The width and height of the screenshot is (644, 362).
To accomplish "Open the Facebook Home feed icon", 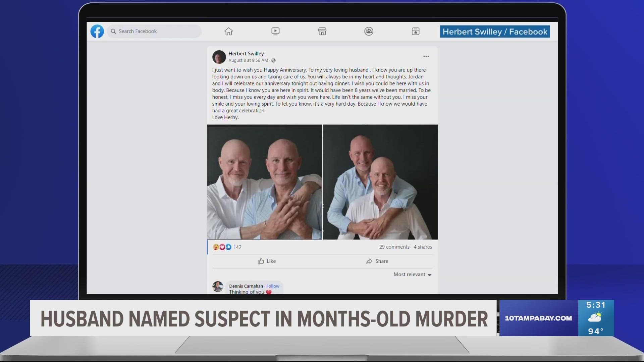I will 229,31.
